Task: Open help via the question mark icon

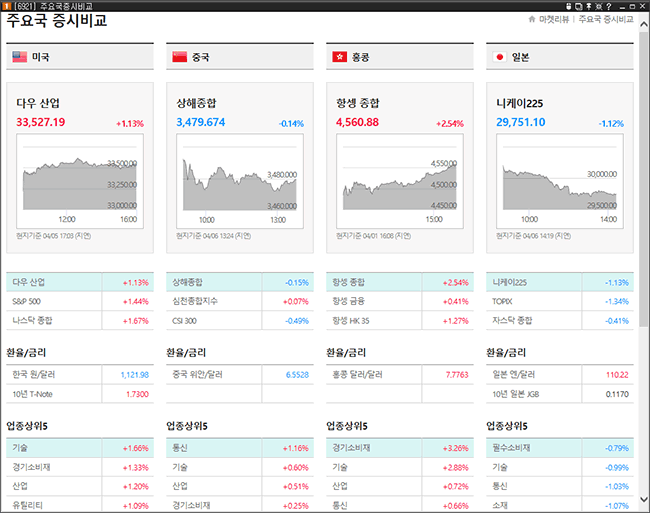Action: click(x=609, y=6)
